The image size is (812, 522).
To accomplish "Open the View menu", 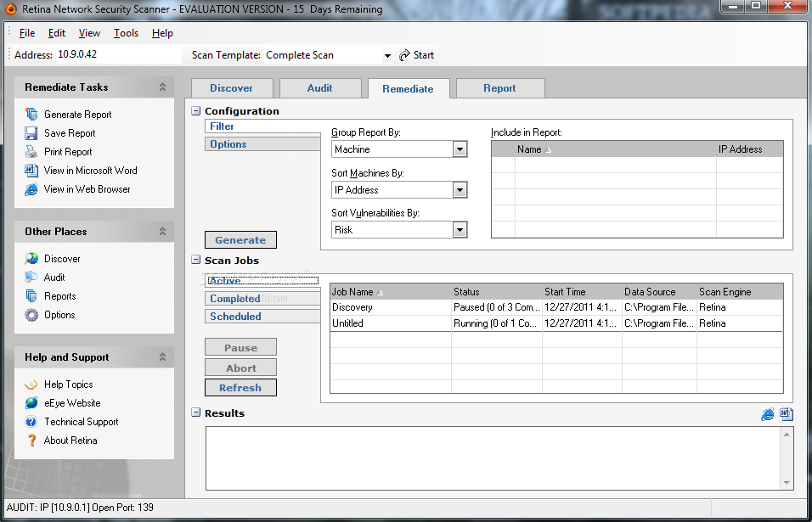I will (x=89, y=33).
